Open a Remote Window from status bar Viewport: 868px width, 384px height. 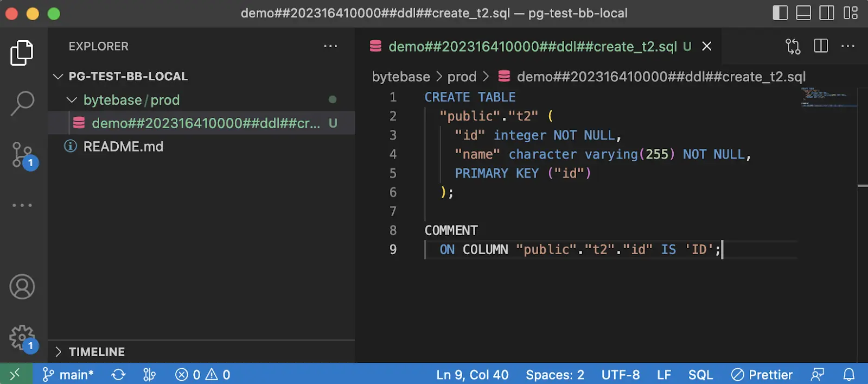tap(16, 374)
